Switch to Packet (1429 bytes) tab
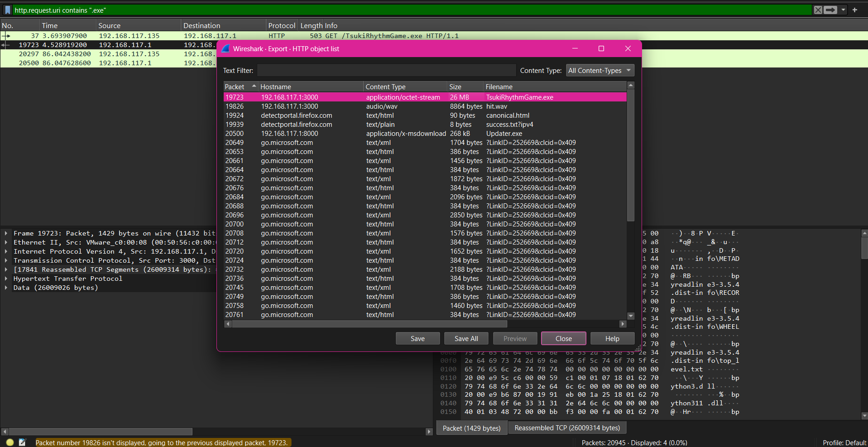The width and height of the screenshot is (868, 447). pos(471,428)
